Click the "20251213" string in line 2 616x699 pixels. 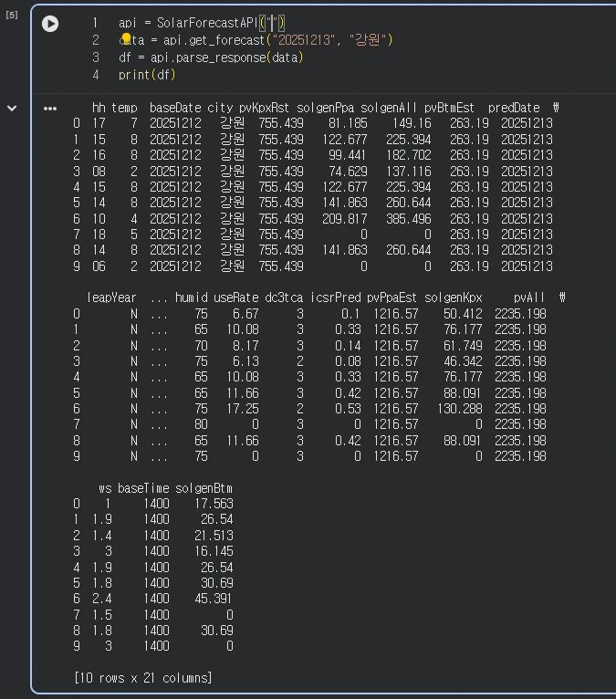coord(304,40)
